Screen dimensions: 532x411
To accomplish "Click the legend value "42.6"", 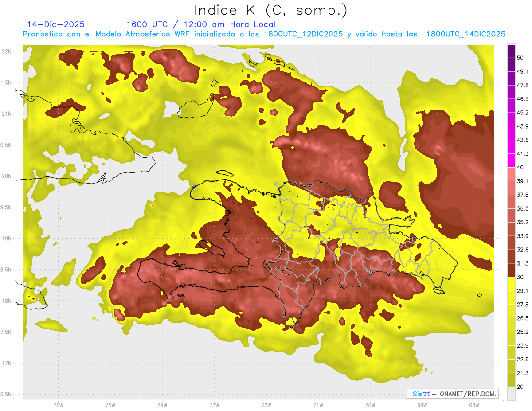I will [x=522, y=140].
